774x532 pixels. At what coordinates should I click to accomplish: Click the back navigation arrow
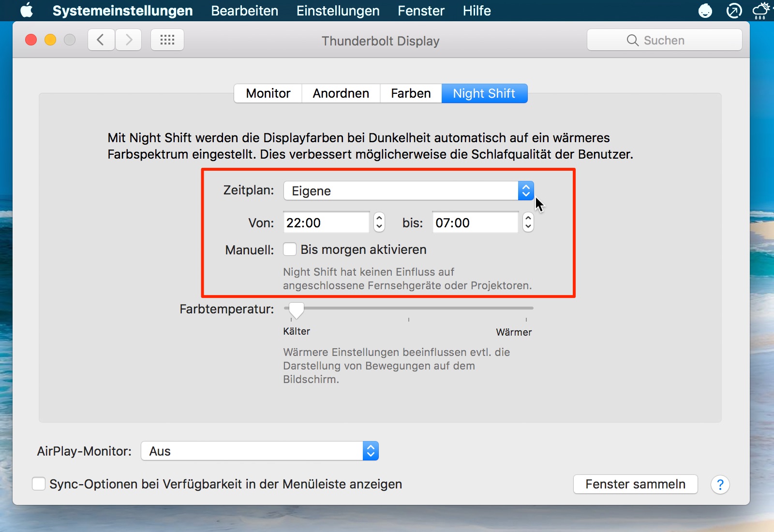(101, 40)
